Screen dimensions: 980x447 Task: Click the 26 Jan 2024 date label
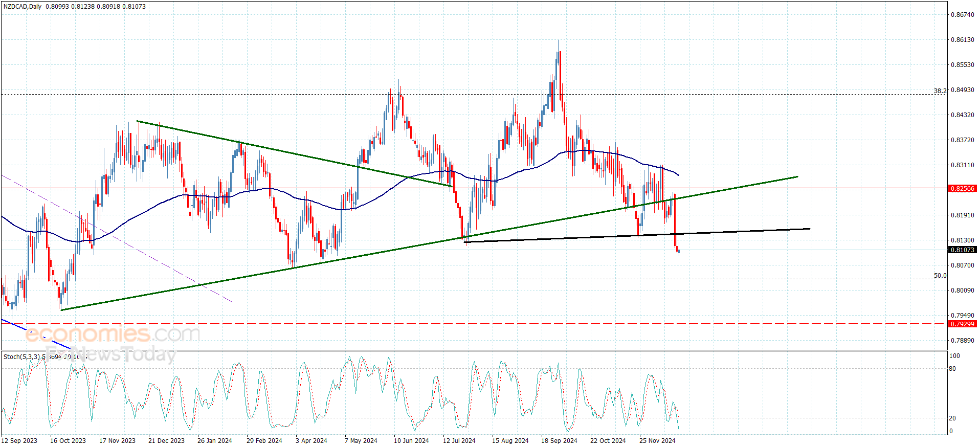click(215, 440)
